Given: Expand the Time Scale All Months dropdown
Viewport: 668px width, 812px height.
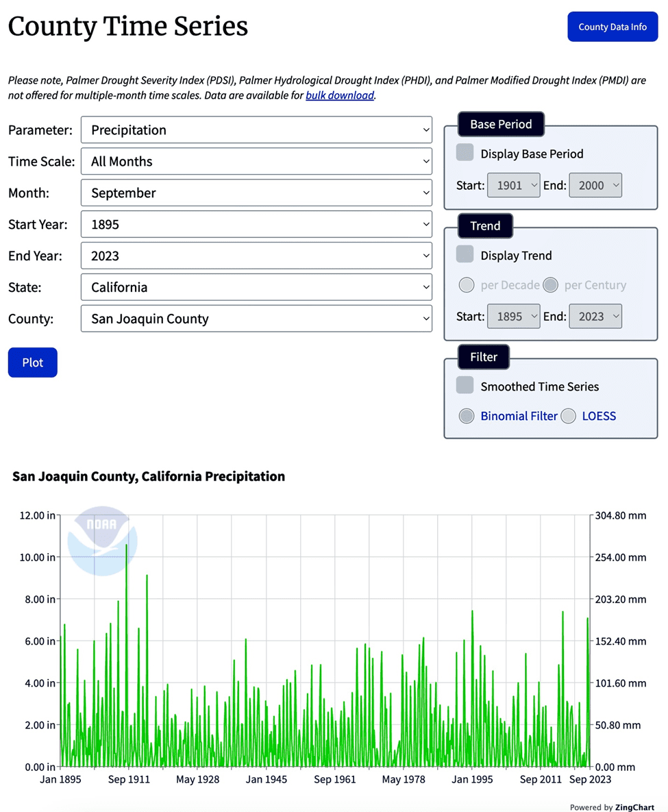Looking at the screenshot, I should coord(256,162).
